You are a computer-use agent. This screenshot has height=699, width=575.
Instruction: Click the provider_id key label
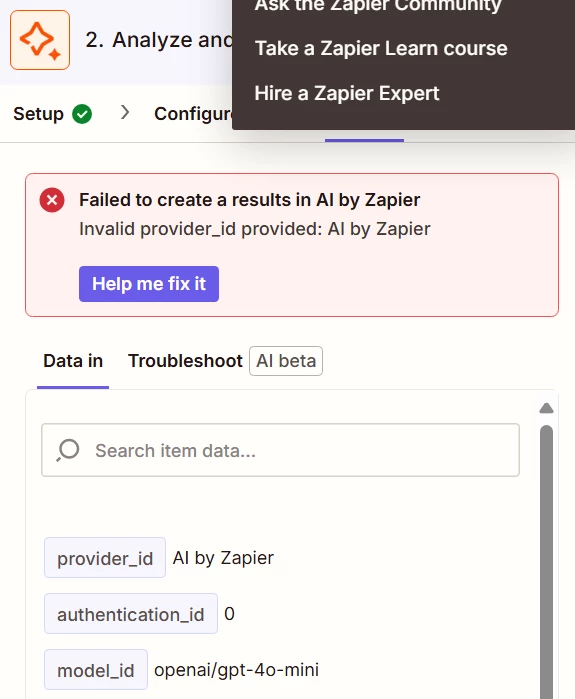(105, 558)
